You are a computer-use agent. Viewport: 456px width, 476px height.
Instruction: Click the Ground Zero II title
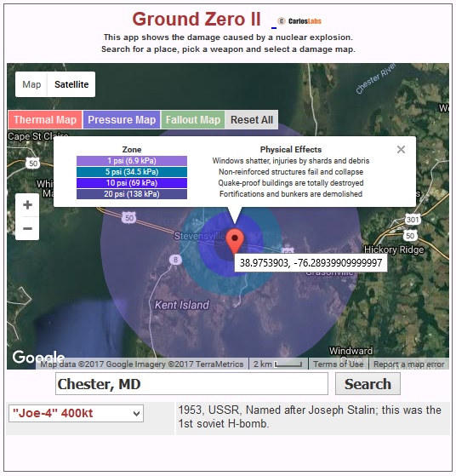197,20
